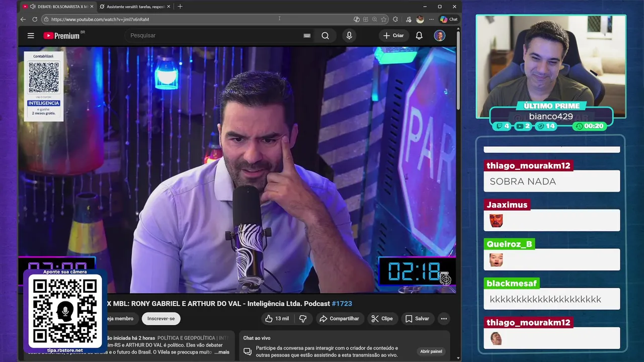Click the Criar create button

393,36
